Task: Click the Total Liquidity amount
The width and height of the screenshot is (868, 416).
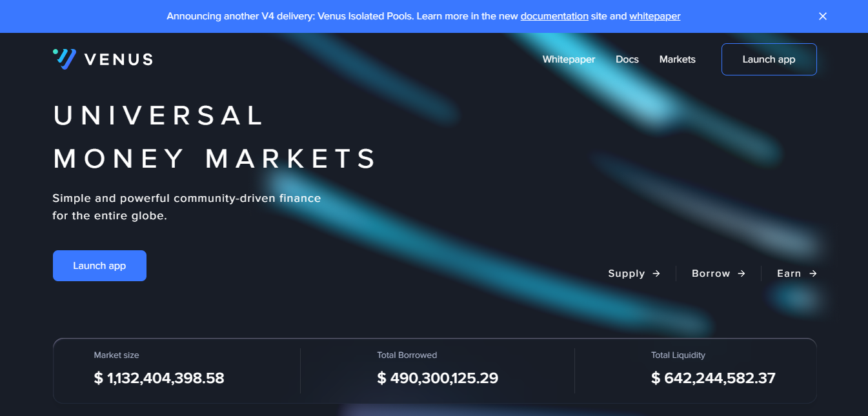Action: point(712,378)
